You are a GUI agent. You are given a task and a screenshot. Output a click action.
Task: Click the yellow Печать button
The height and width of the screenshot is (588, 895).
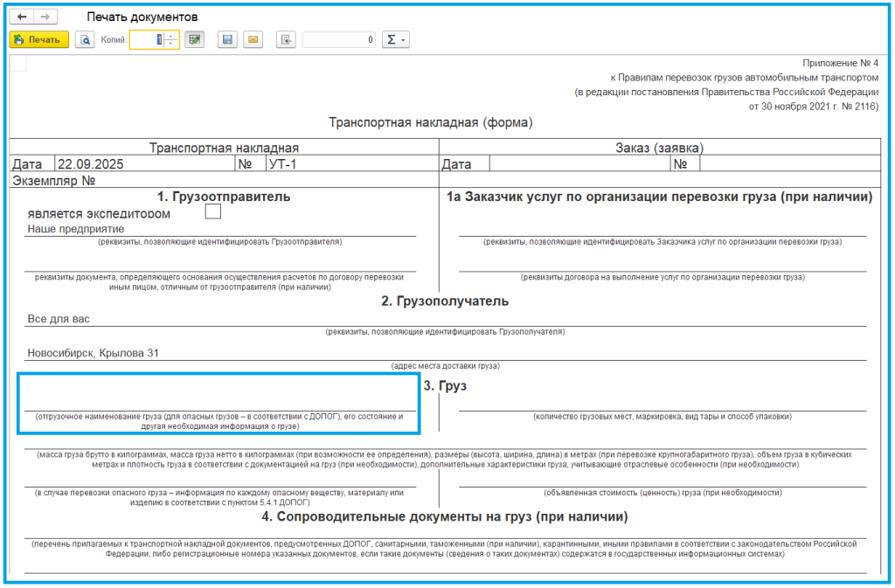point(38,40)
